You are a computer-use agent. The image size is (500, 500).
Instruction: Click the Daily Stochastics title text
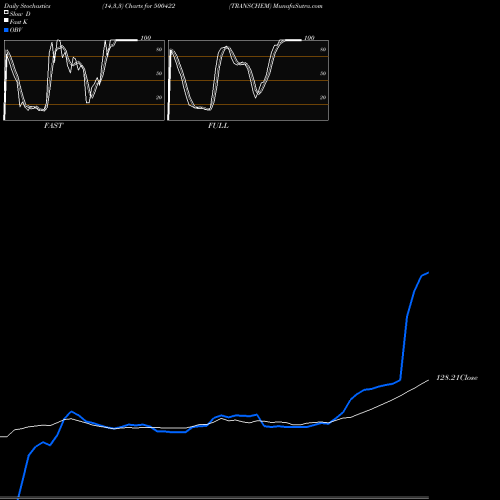point(27,6)
